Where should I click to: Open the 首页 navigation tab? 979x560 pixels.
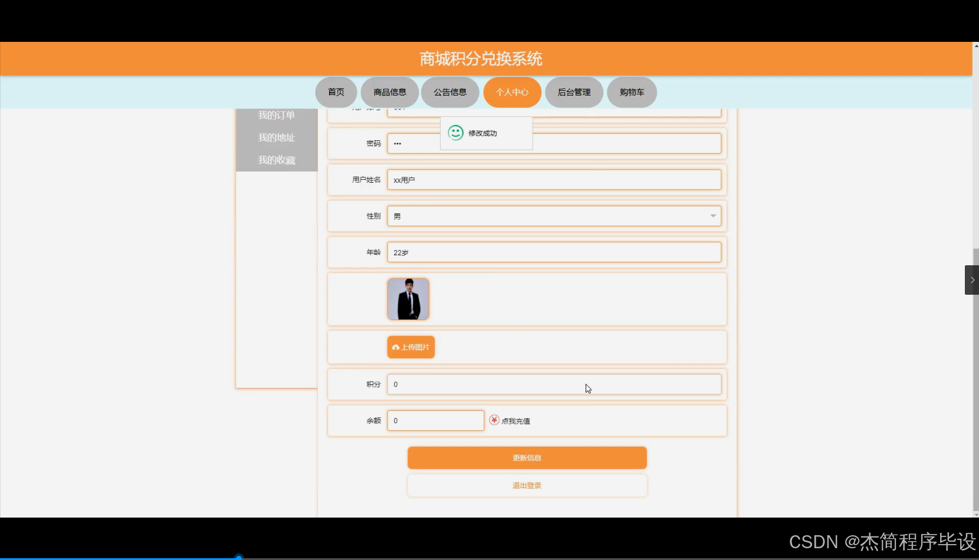click(336, 92)
